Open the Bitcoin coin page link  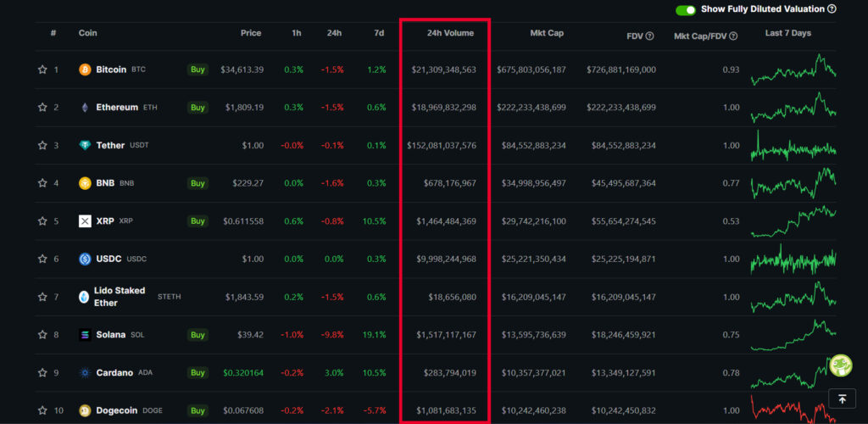point(111,70)
